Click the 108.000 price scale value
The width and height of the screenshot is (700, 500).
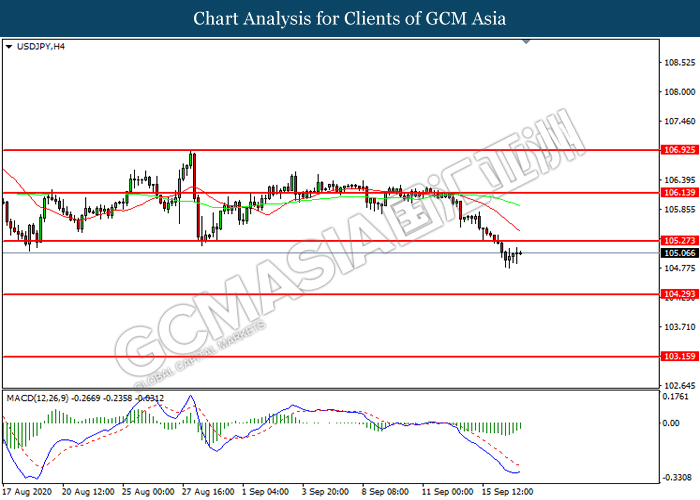pyautogui.click(x=680, y=92)
